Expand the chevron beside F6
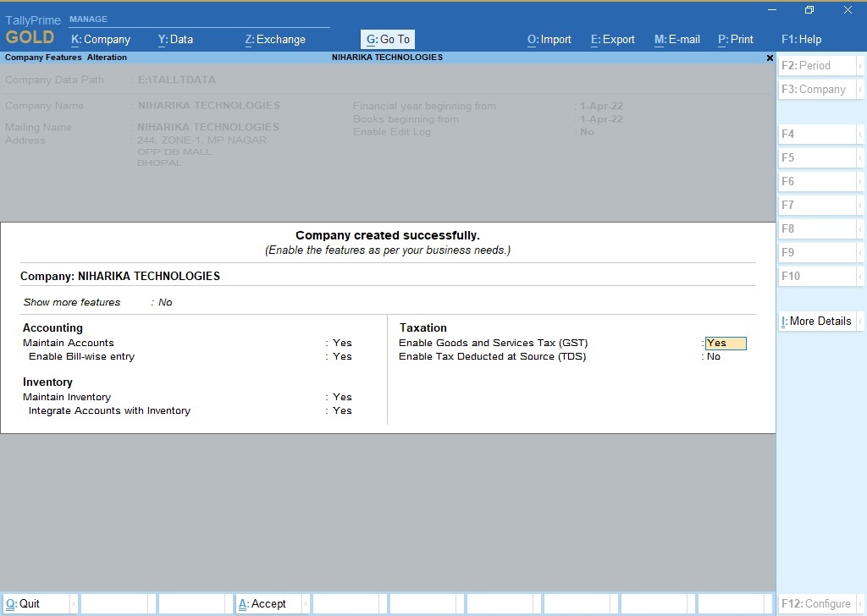 tap(860, 182)
